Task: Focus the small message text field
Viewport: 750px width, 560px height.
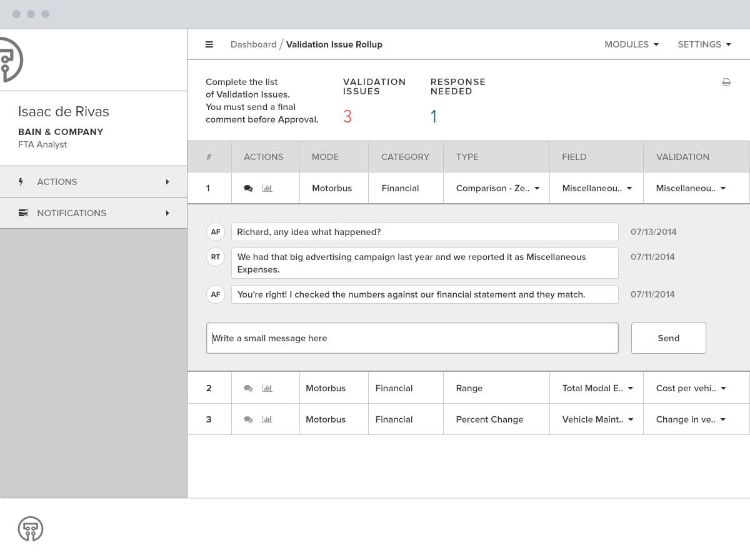Action: [412, 338]
